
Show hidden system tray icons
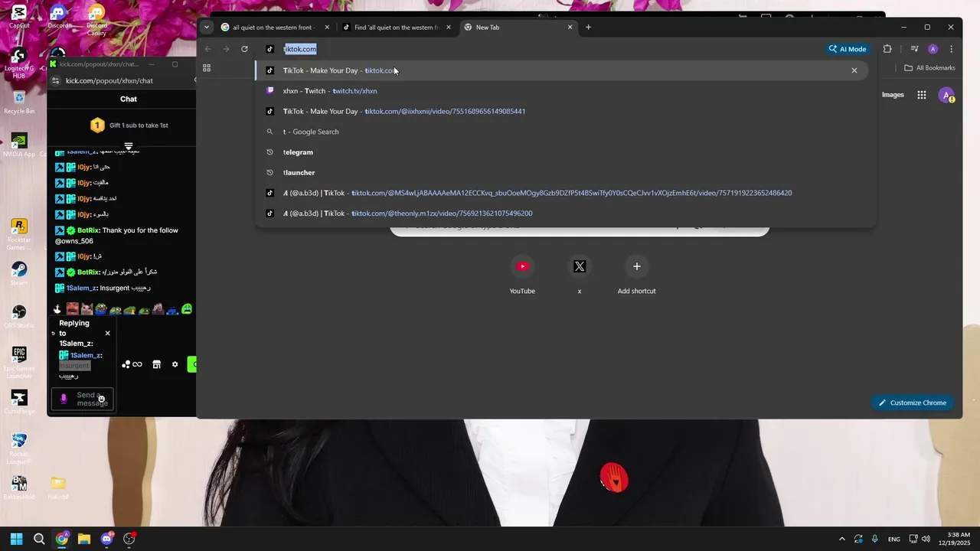coord(842,539)
